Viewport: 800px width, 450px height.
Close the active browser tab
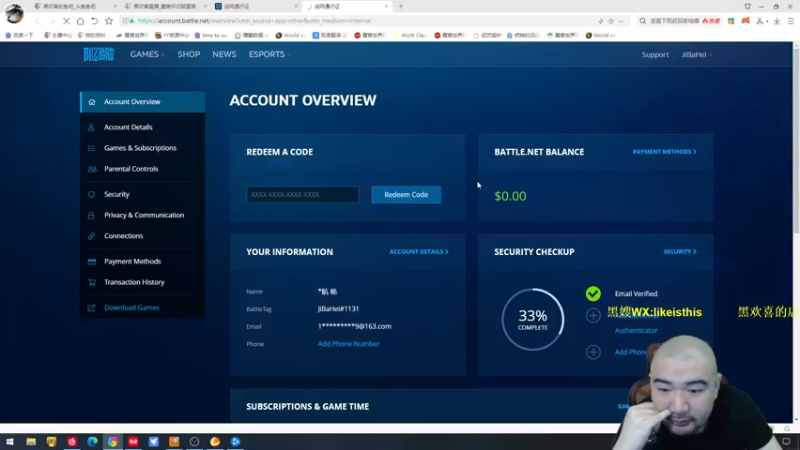pyautogui.click(x=386, y=6)
